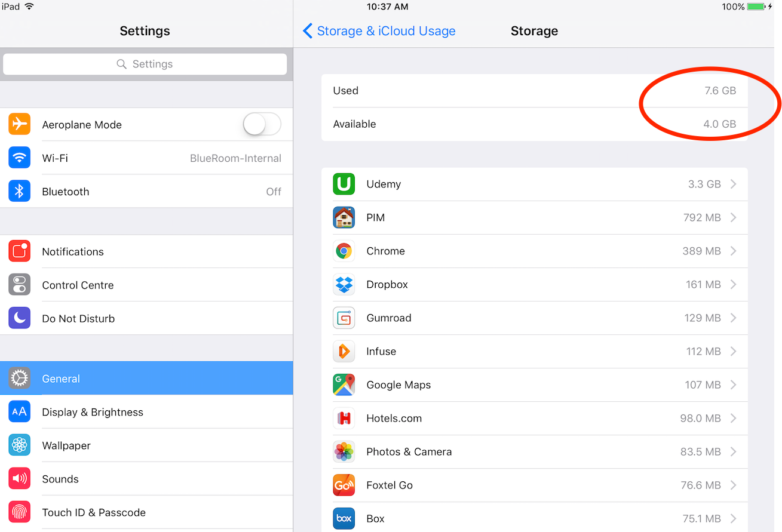
Task: Tap the Gumroad app icon
Action: [x=344, y=318]
